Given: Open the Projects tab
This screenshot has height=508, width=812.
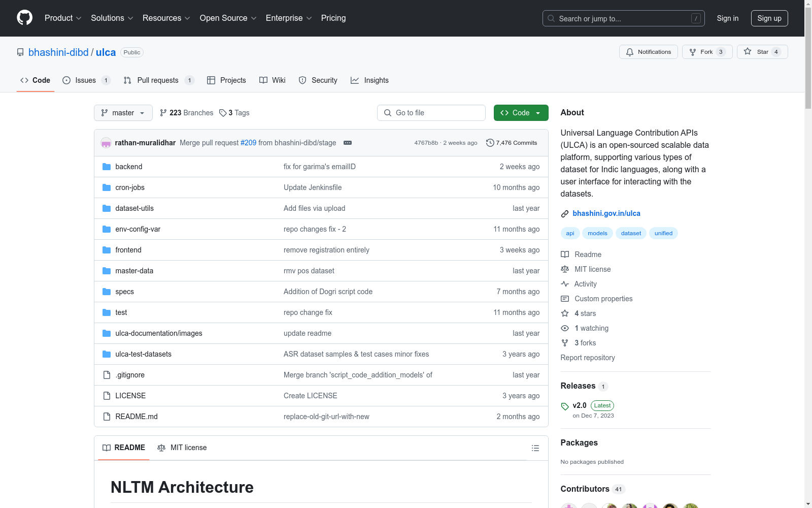Looking at the screenshot, I should click(x=226, y=80).
